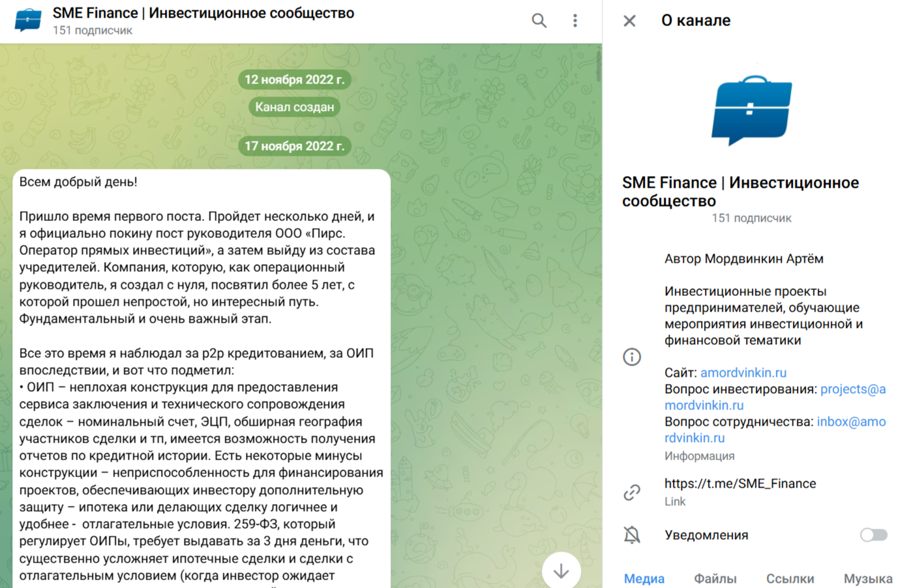Switch to the Медиа tab
The height and width of the screenshot is (588, 907).
pos(644,578)
